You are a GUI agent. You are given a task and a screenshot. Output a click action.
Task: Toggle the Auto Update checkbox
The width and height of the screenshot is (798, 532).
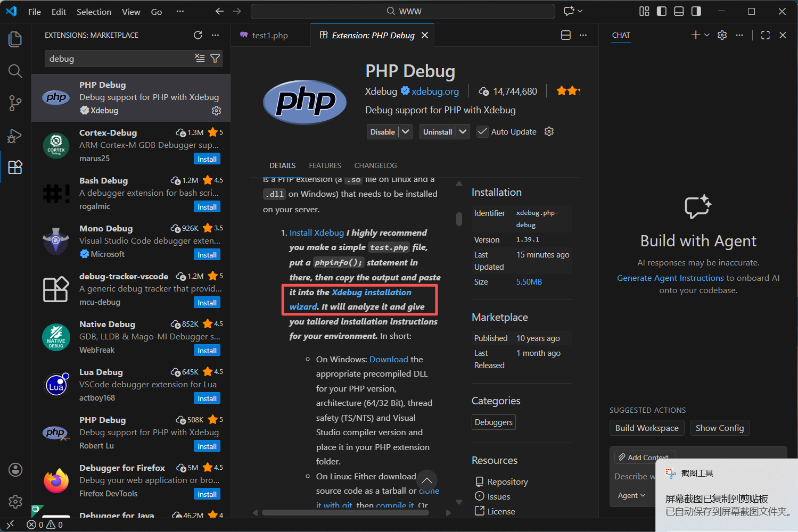482,132
